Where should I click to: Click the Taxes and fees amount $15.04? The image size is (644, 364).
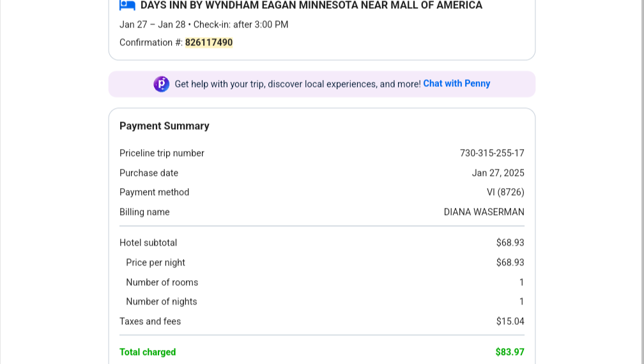point(510,321)
